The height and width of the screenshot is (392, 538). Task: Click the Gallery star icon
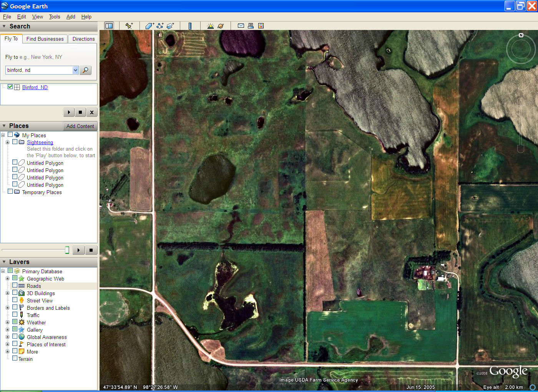pos(22,329)
